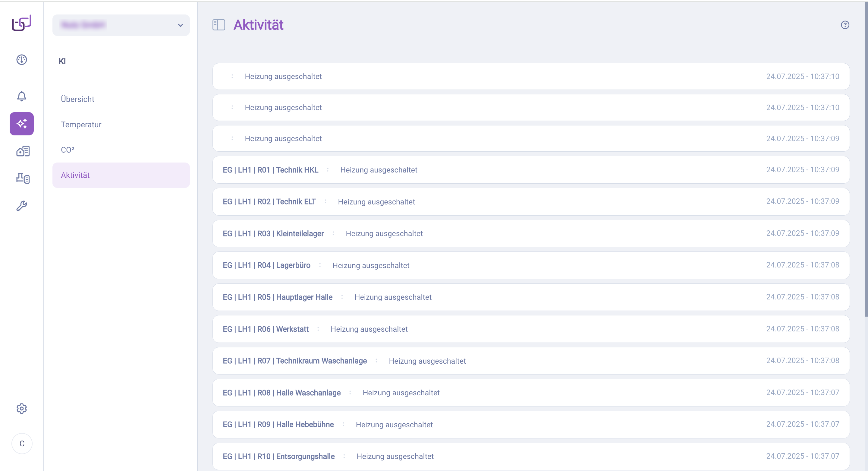Select the Aktivität menu item
868x471 pixels.
coord(75,175)
